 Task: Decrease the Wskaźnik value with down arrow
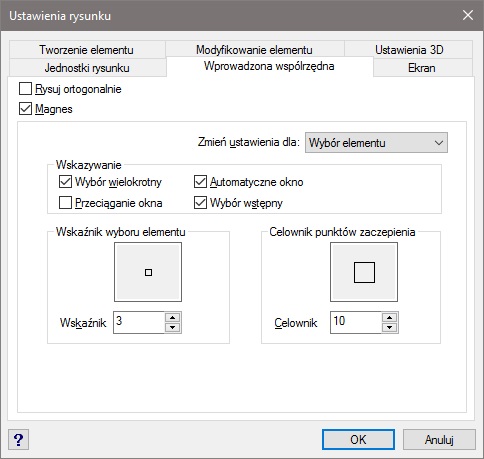(x=172, y=327)
